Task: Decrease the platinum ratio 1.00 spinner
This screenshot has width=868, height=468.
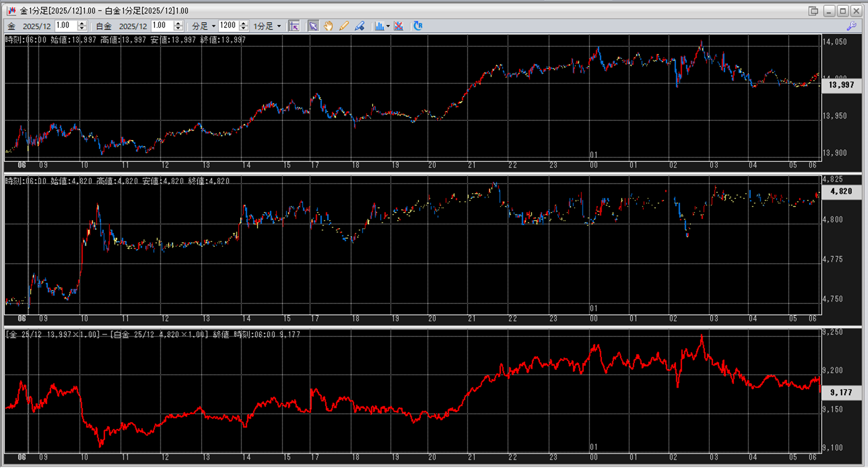Action: (178, 29)
